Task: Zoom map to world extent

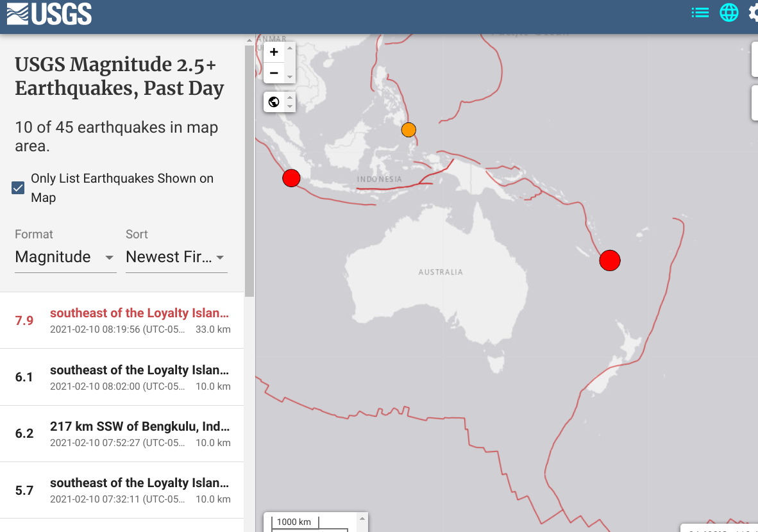Action: coord(274,102)
